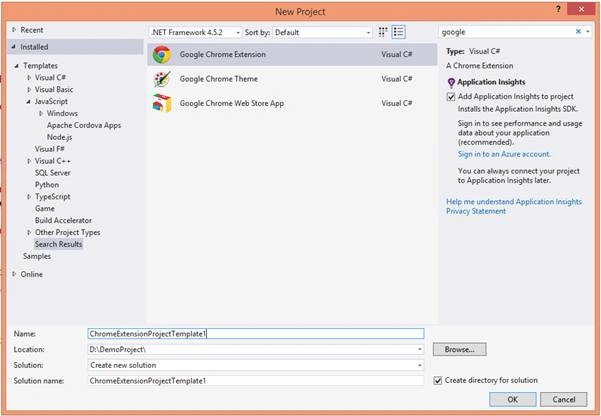
Task: Open the Location path dropdown
Action: (420, 349)
